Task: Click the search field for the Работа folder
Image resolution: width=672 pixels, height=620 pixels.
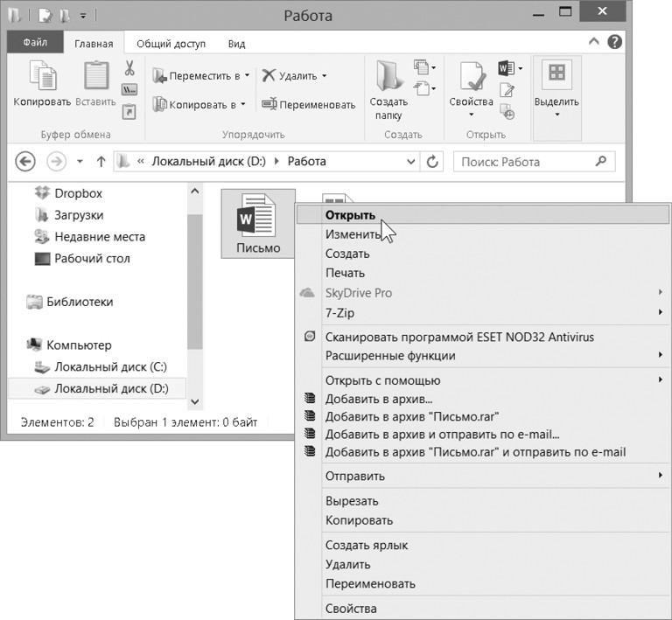Action: coord(525,162)
